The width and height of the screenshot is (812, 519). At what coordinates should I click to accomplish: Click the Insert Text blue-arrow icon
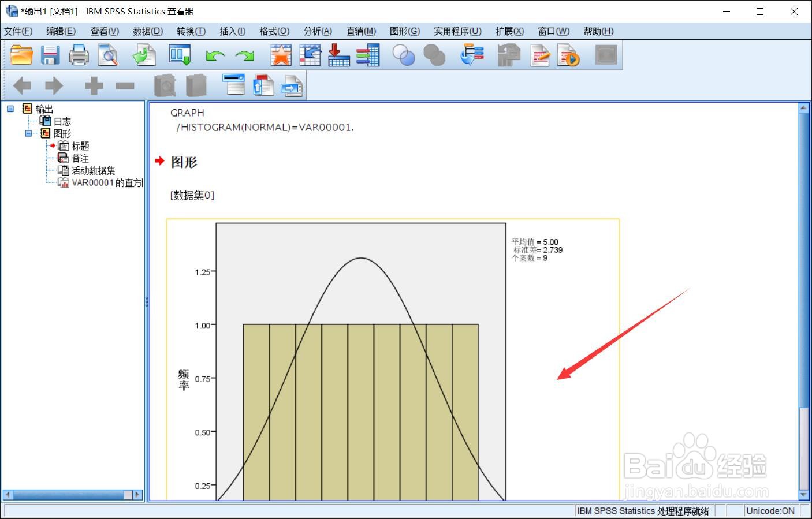click(x=292, y=85)
